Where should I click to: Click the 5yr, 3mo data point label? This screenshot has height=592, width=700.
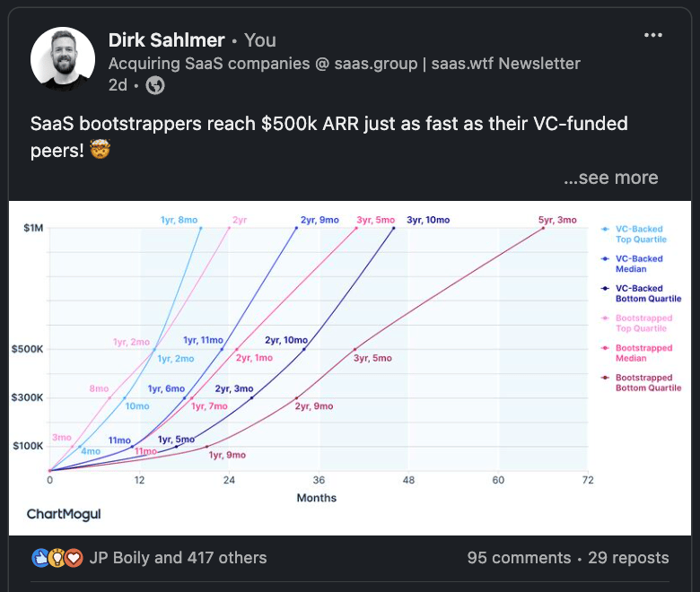557,220
